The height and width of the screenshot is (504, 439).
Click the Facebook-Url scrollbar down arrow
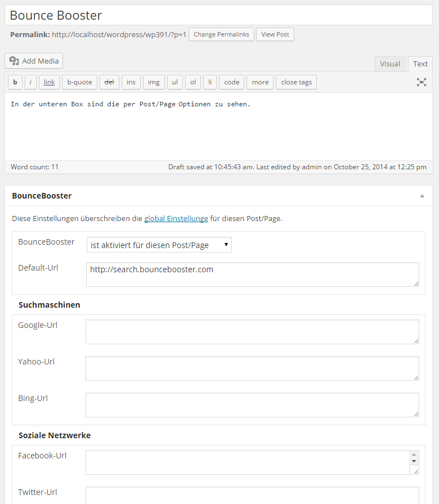[414, 461]
